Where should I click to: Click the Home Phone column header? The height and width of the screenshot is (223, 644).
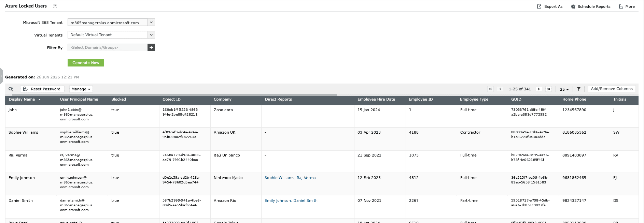click(x=574, y=100)
